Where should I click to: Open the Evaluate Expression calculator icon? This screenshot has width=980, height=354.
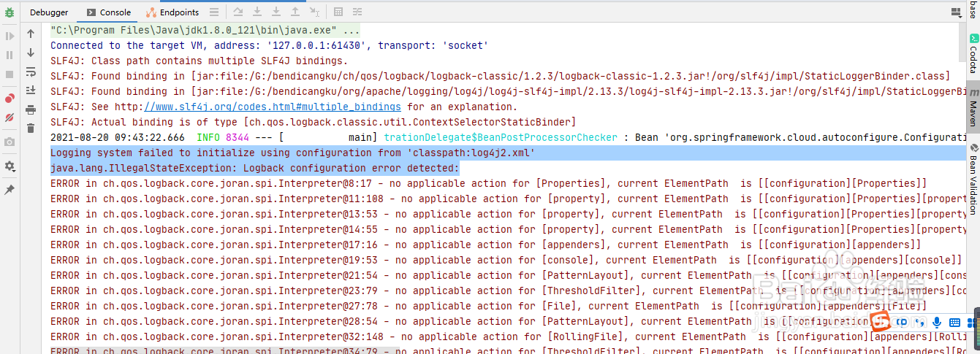(338, 12)
